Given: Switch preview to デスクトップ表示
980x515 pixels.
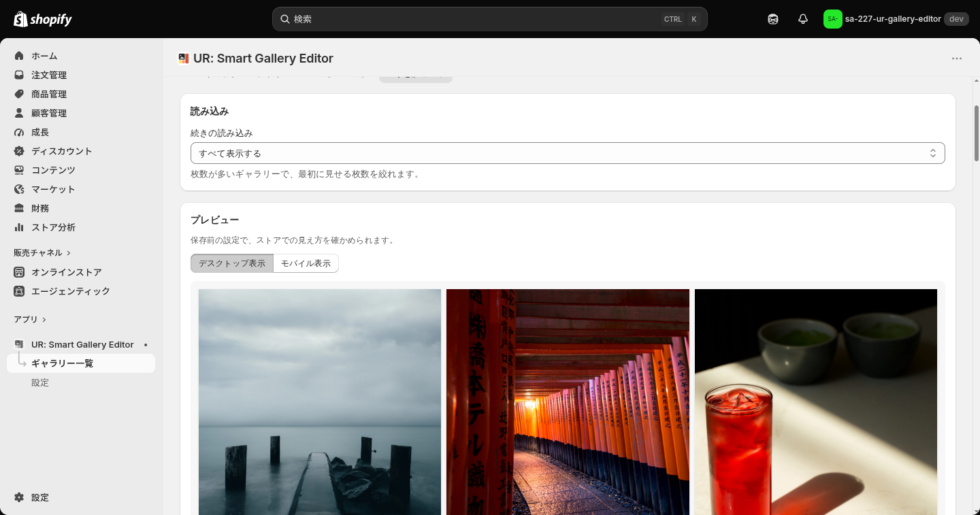Looking at the screenshot, I should 232,263.
